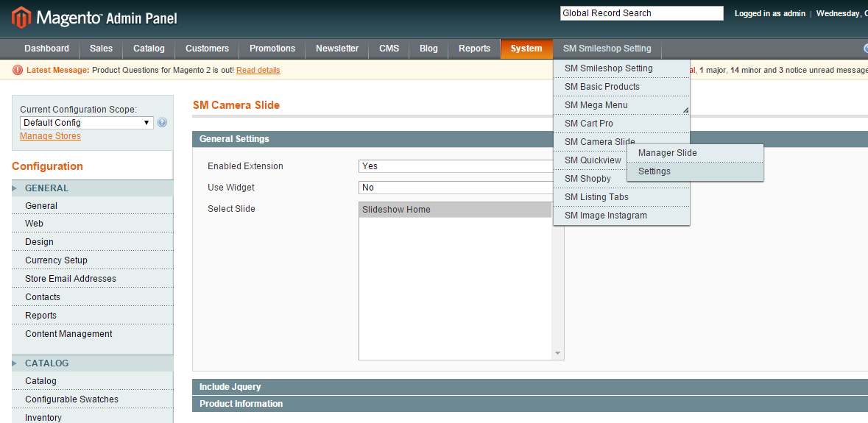Open the Promotions menu

point(272,49)
